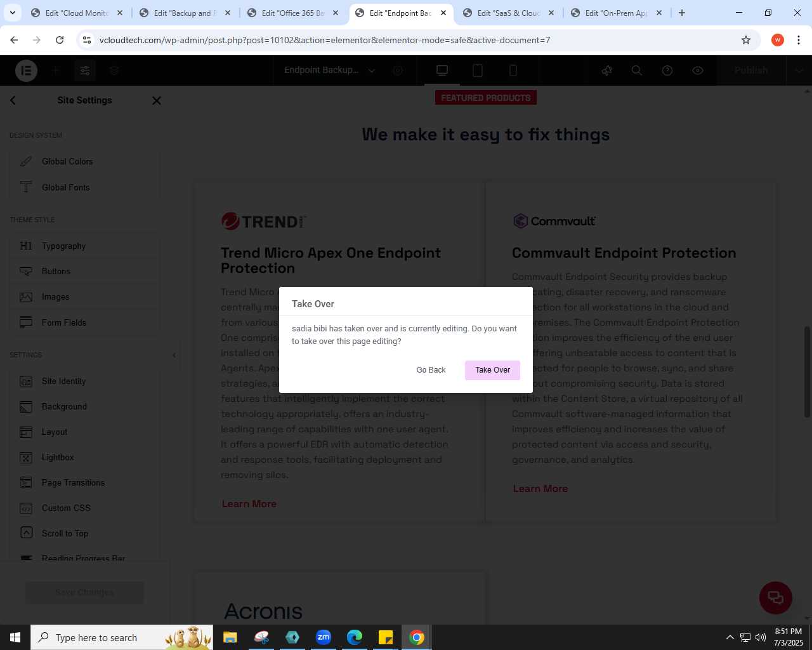Click the add element plus icon
The width and height of the screenshot is (812, 650).
click(x=56, y=70)
